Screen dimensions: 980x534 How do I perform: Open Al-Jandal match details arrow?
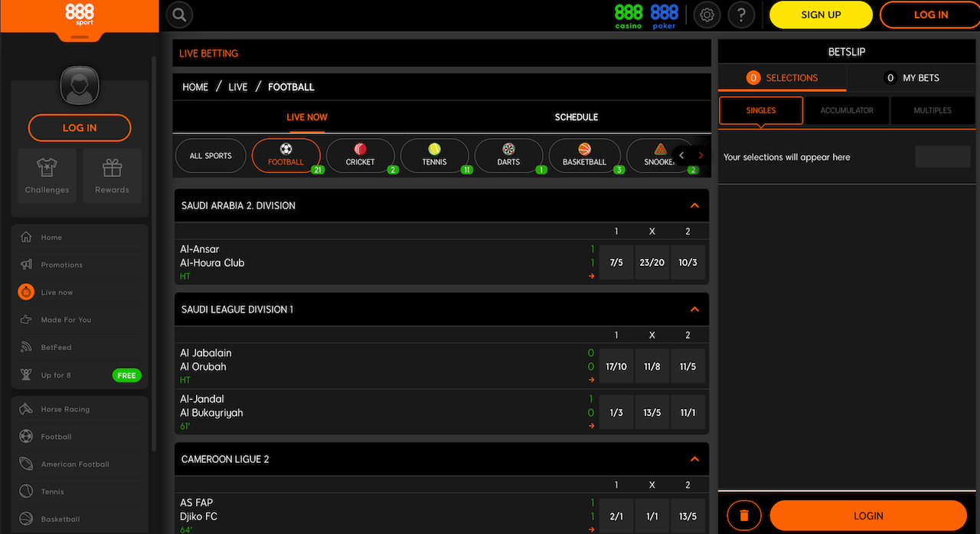pos(592,427)
